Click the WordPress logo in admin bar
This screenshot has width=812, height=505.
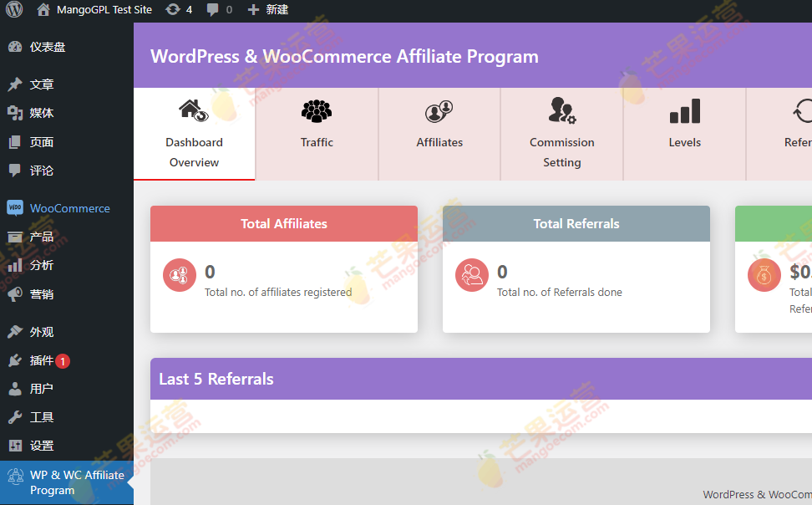[13, 10]
